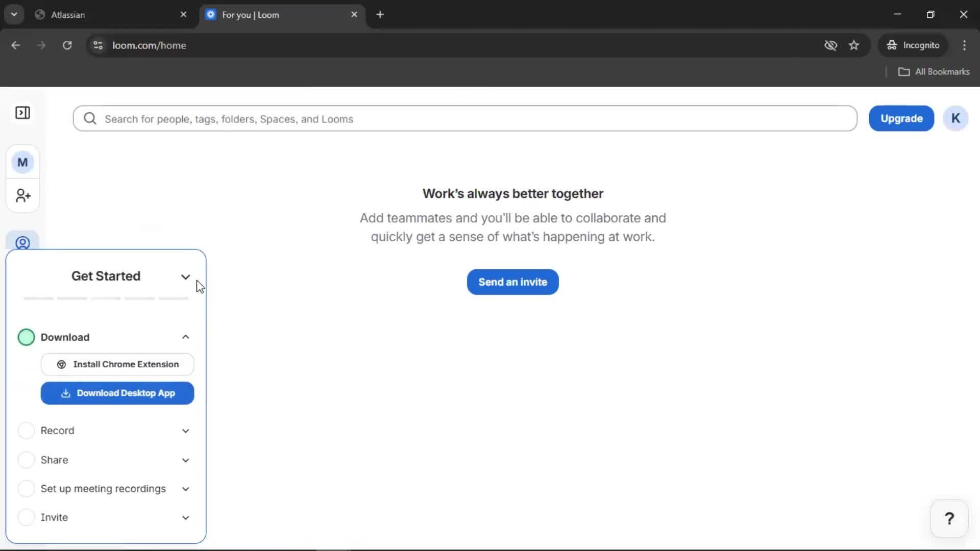Click the add teammate icon in sidebar
Image resolution: width=980 pixels, height=551 pixels.
(22, 195)
